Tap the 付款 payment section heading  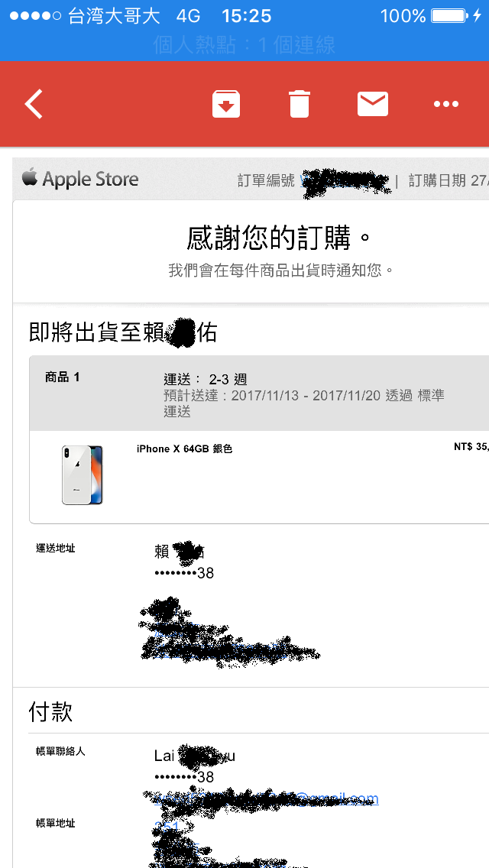click(50, 712)
